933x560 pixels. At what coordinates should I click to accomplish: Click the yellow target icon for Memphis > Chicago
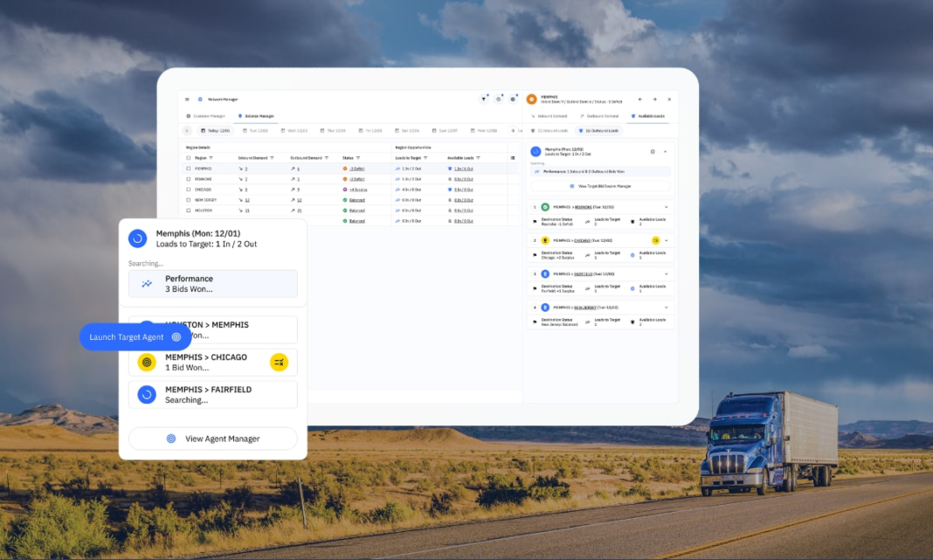(x=147, y=362)
